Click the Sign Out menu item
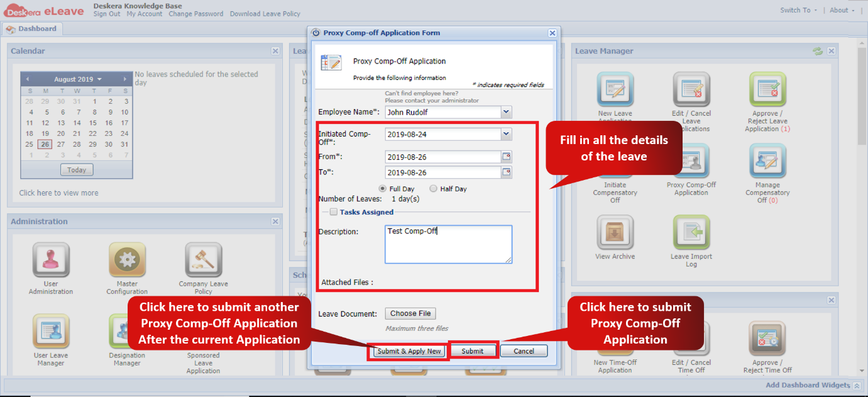This screenshot has height=397, width=868. click(x=107, y=13)
